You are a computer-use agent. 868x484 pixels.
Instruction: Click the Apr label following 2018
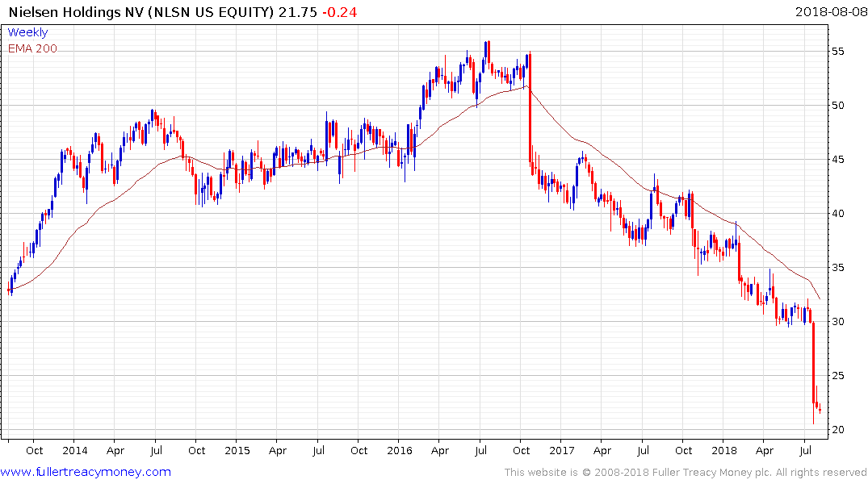pos(765,451)
